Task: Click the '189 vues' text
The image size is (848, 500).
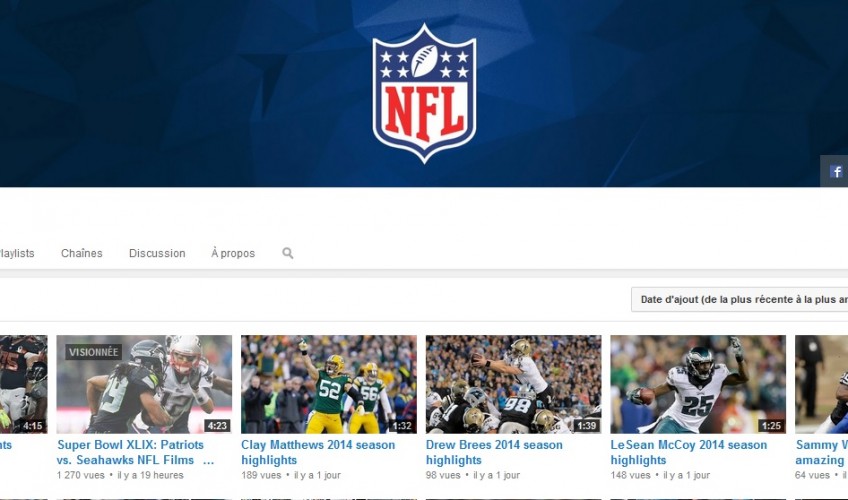Action: click(261, 475)
